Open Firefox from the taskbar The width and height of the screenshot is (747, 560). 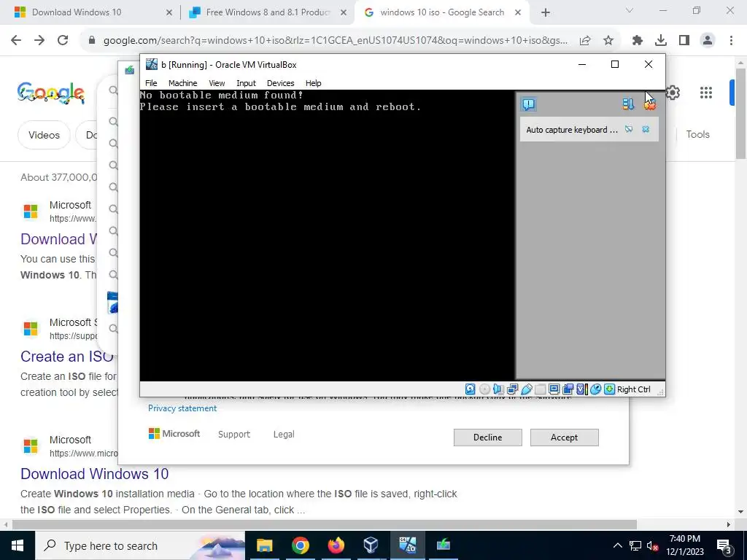click(336, 545)
